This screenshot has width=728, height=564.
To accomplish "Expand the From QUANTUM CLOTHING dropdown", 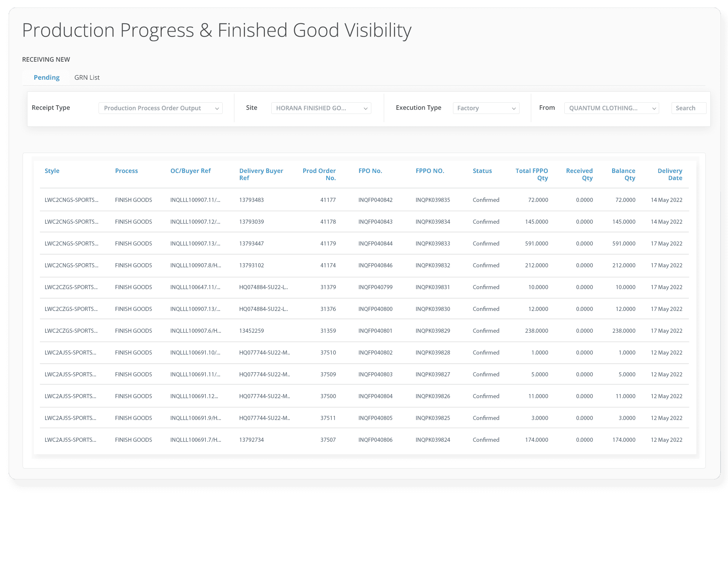I will coord(612,108).
